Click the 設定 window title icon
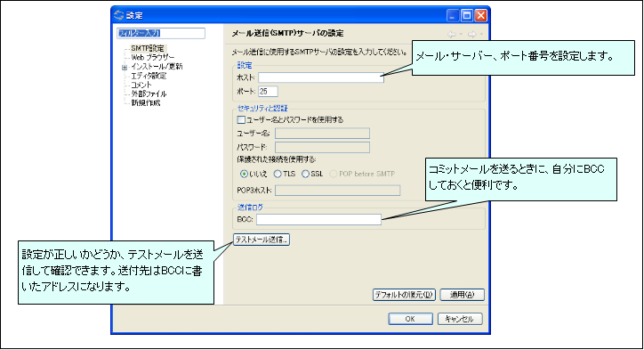This screenshot has width=644, height=350. [118, 15]
